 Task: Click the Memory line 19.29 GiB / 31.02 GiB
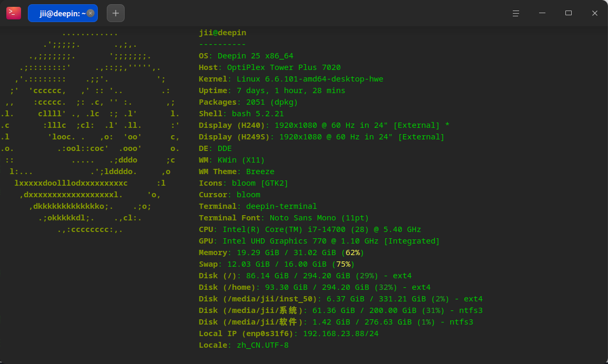pos(281,252)
